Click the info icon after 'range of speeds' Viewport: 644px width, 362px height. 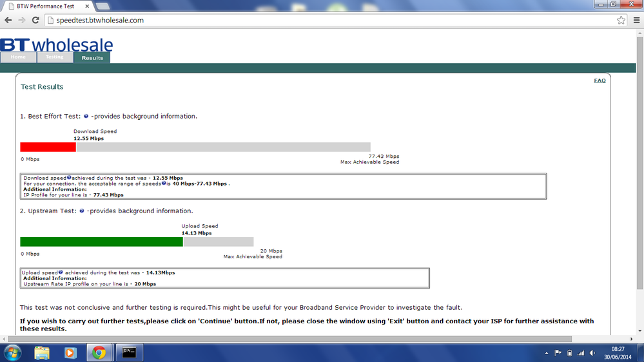pos(164,184)
